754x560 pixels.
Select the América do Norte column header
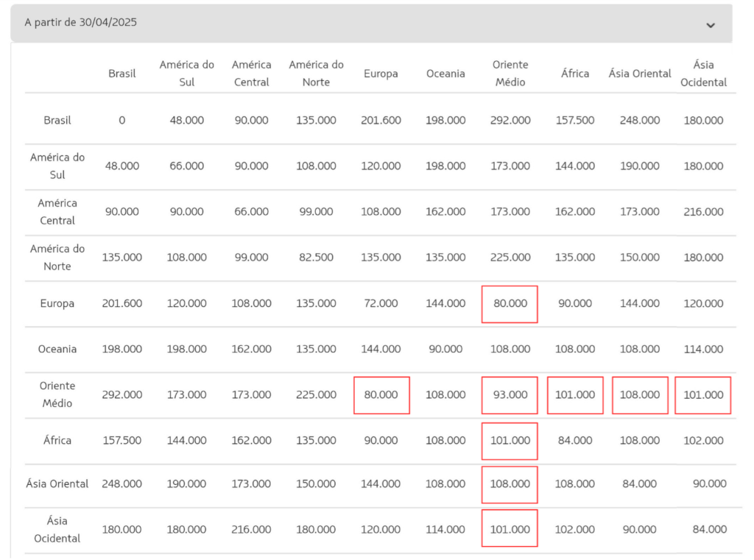[316, 73]
